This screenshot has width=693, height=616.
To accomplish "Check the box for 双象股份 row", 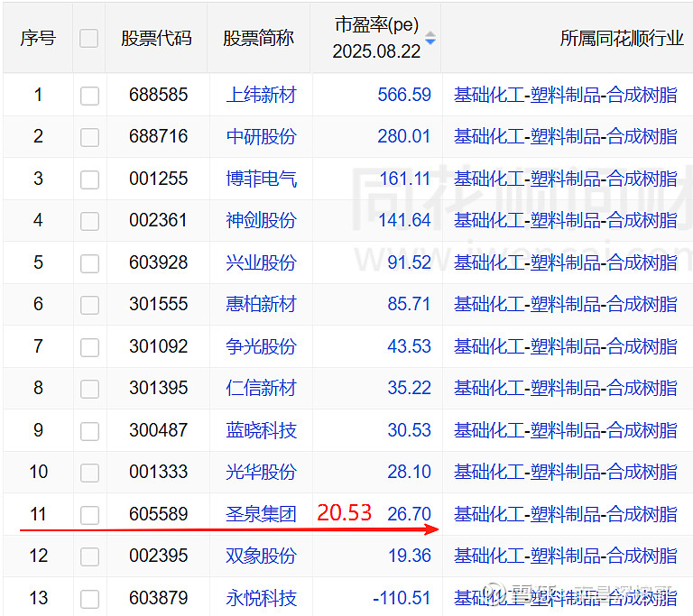I will coord(89,556).
